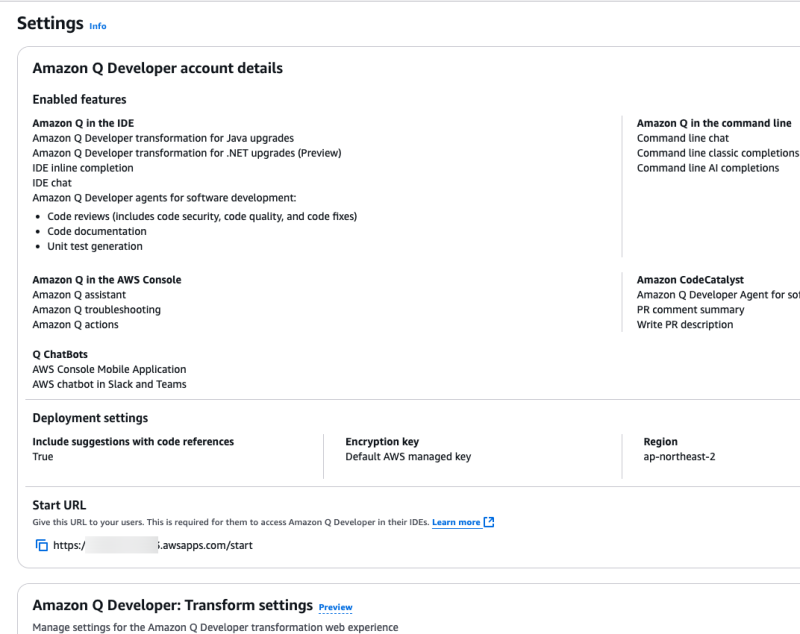Click the copy Start URL icon
The width and height of the screenshot is (800, 634).
pos(42,545)
